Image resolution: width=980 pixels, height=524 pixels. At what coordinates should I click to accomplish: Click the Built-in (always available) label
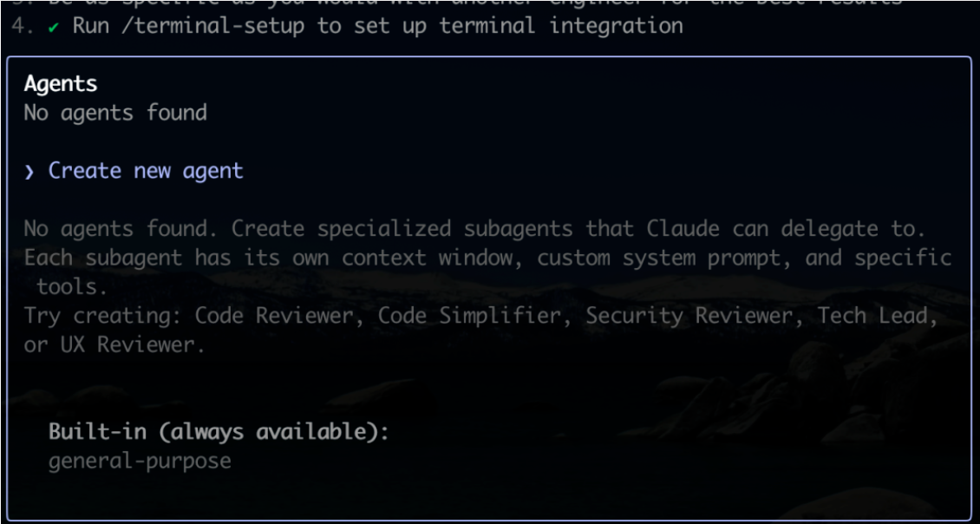coord(219,432)
